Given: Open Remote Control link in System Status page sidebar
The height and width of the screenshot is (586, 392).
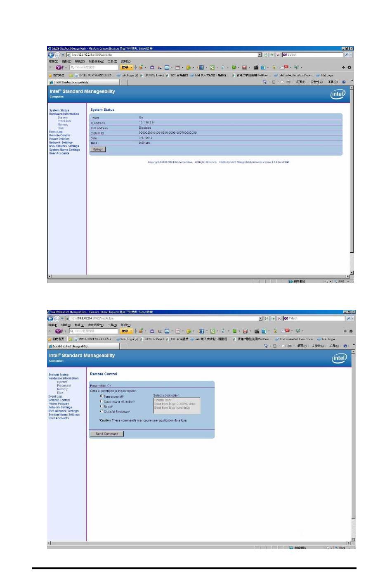Looking at the screenshot, I should click(x=59, y=135).
